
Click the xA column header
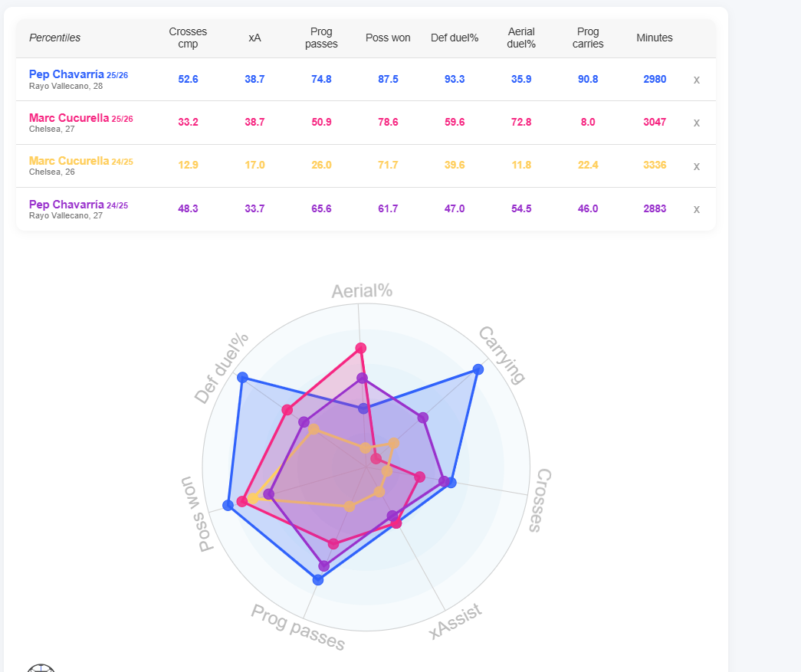254,38
